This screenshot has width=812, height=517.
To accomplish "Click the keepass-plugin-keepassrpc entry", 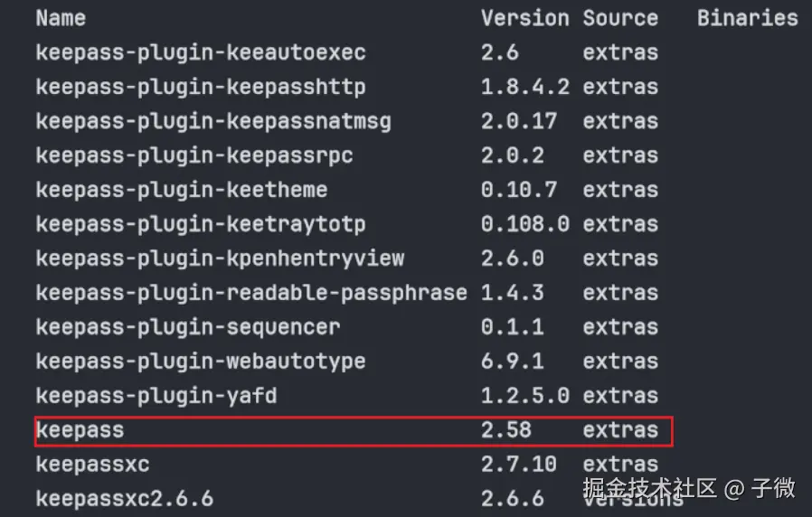I will point(194,155).
